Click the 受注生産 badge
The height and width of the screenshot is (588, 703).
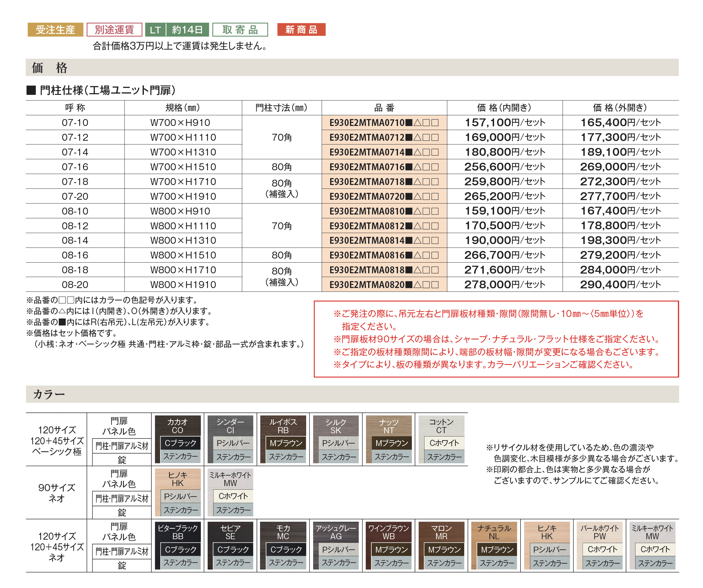click(x=55, y=30)
